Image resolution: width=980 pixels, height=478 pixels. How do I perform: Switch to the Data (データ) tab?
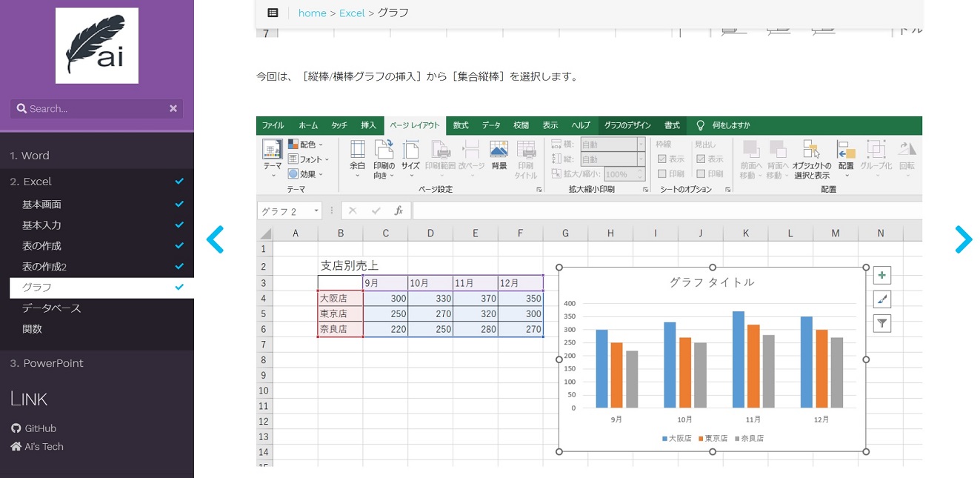(x=491, y=125)
